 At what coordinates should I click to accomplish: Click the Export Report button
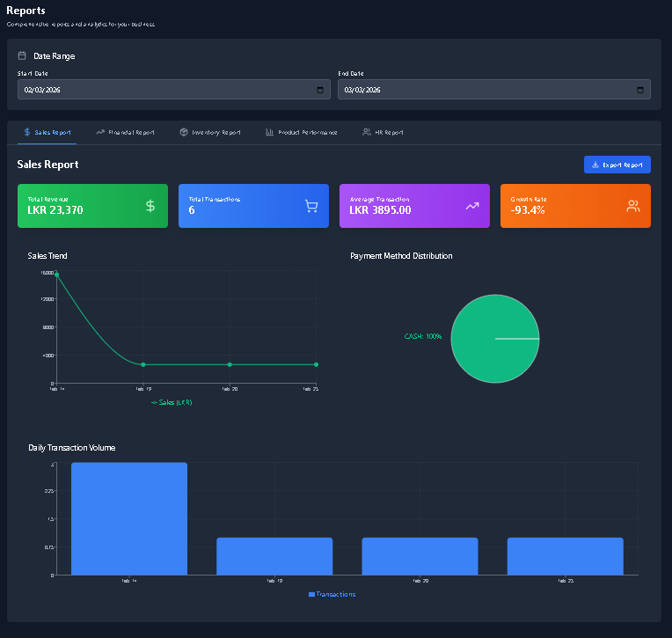tap(617, 165)
